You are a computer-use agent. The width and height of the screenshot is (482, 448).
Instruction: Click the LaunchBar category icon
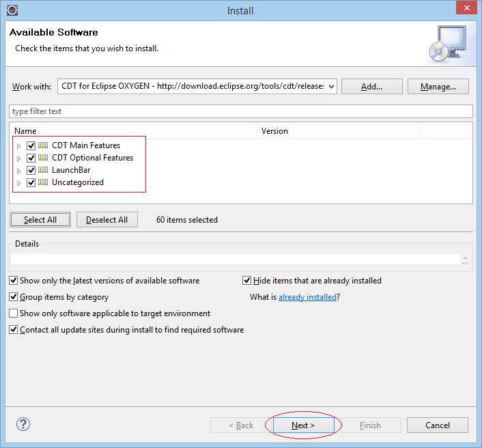click(43, 170)
